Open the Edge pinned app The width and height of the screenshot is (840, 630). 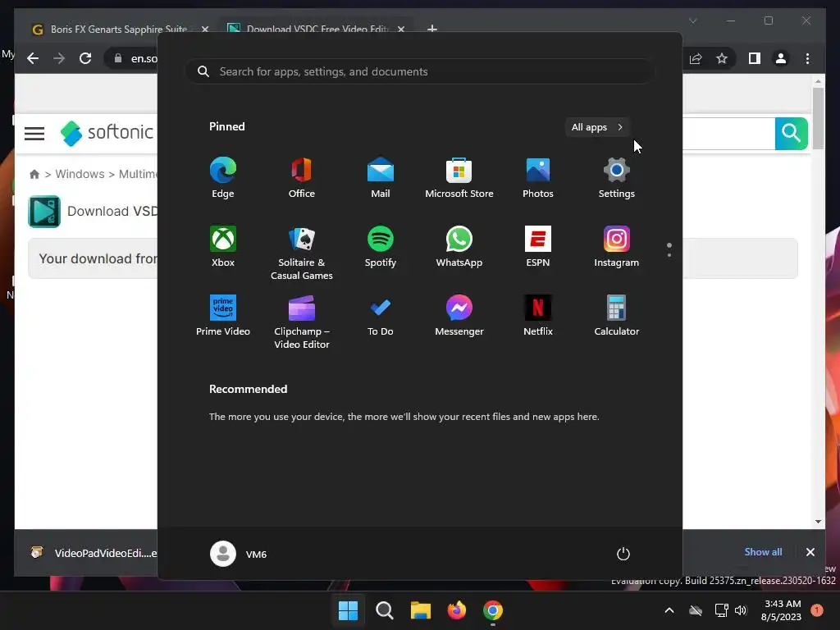coord(223,178)
